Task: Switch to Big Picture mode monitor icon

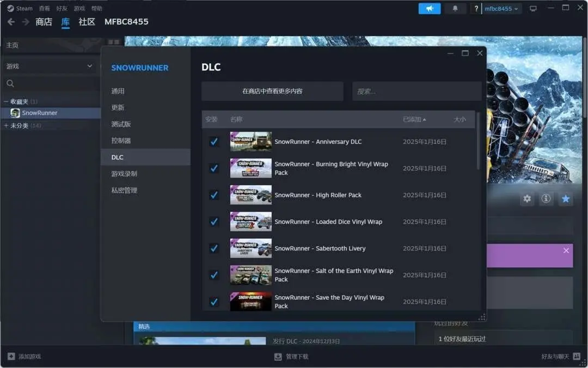Action: tap(533, 9)
